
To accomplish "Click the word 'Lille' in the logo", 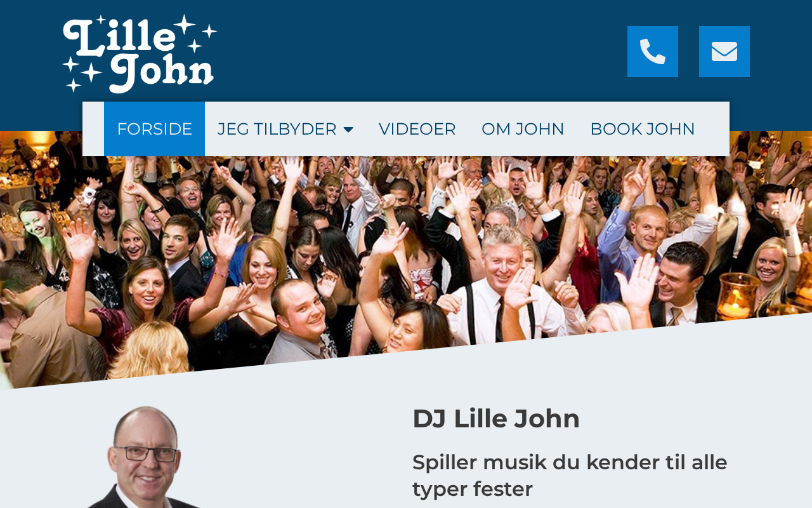I will pos(119,37).
